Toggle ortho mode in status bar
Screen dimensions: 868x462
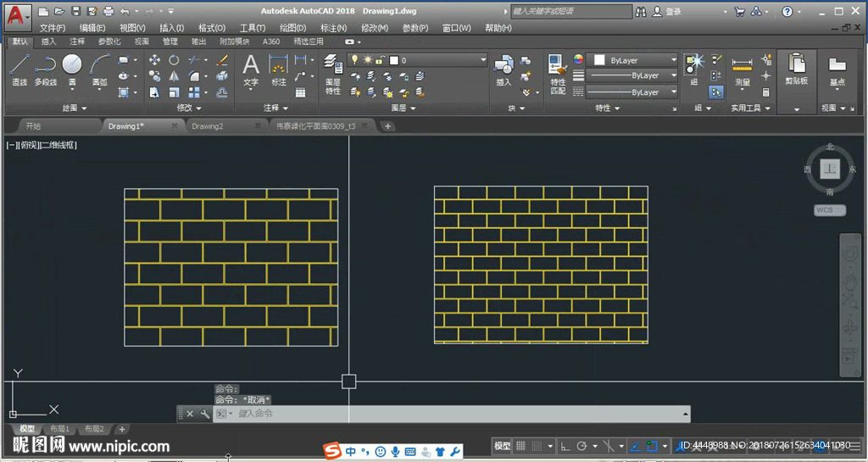pyautogui.click(x=565, y=446)
